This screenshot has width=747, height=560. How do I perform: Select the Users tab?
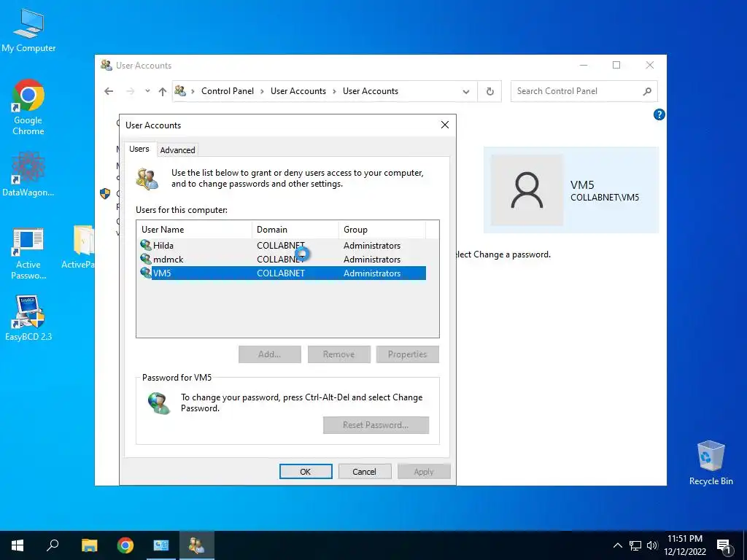click(139, 149)
